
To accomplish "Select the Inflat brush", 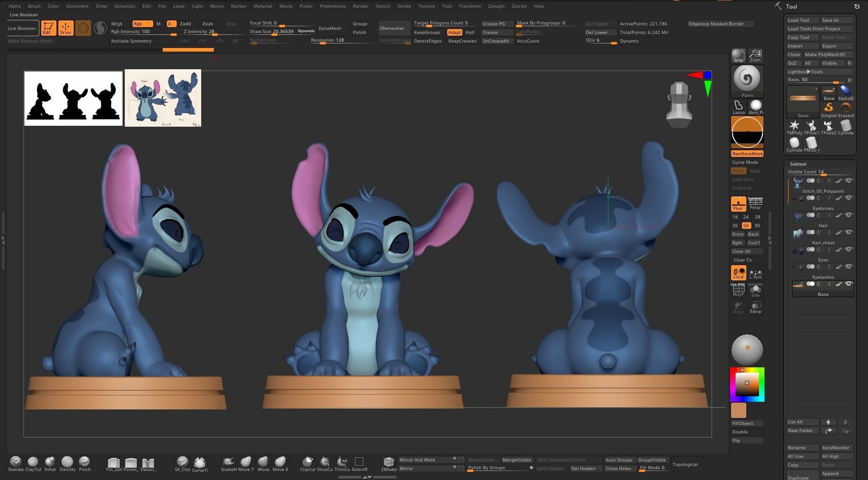I will 50,464.
